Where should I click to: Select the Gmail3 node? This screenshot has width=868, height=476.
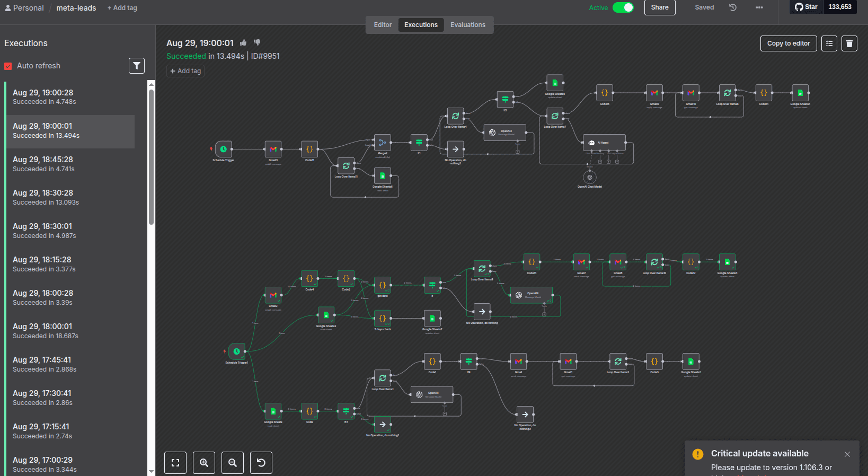click(x=273, y=149)
